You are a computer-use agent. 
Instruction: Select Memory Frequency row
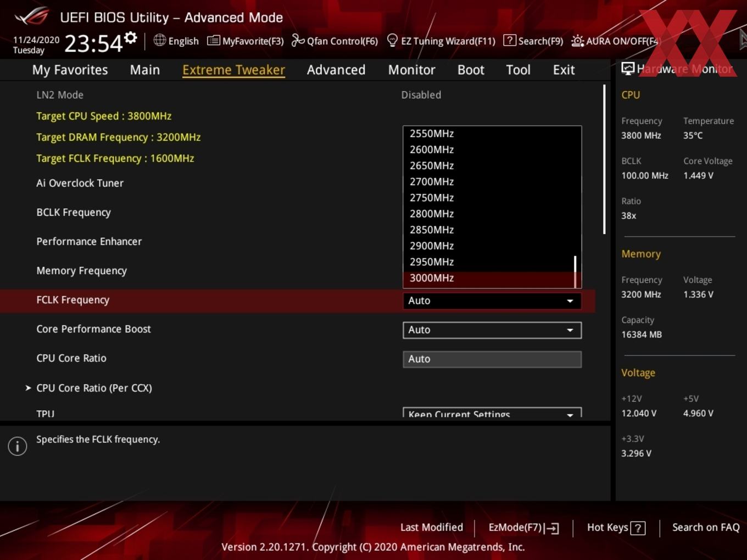tap(81, 271)
